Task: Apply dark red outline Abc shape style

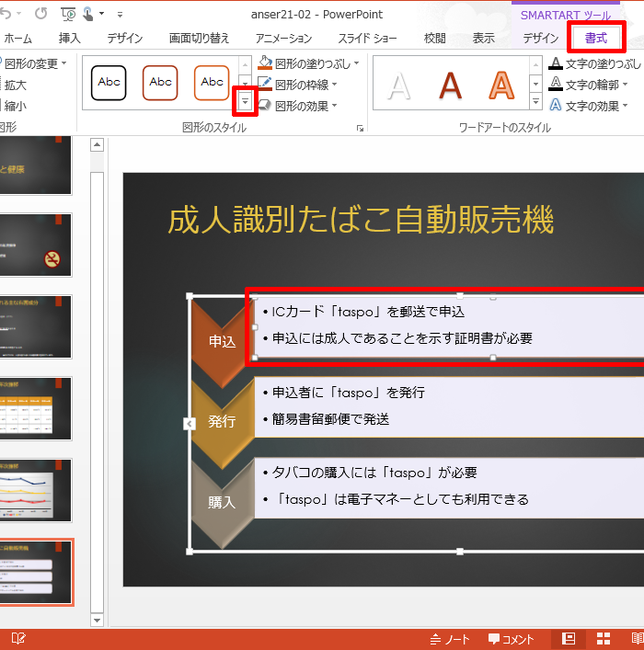Action: [160, 83]
